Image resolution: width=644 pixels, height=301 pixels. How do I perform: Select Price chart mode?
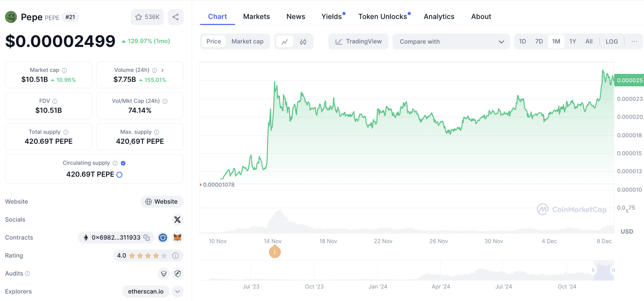pos(214,41)
